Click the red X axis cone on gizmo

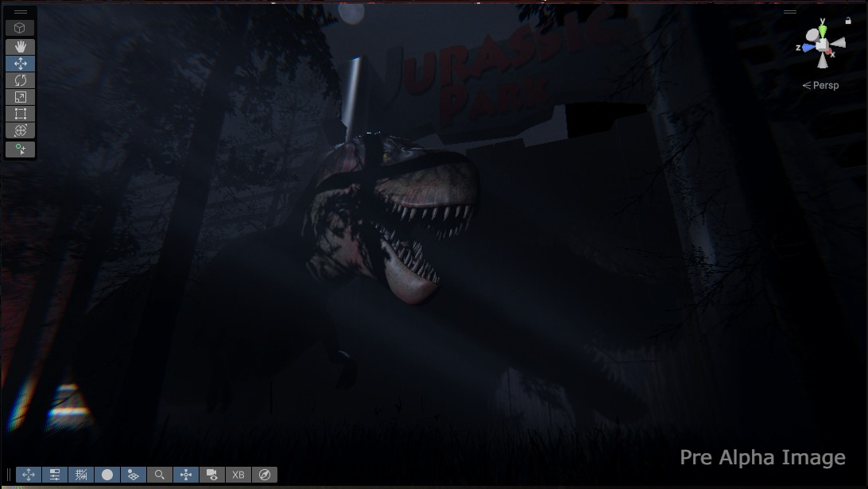point(829,52)
